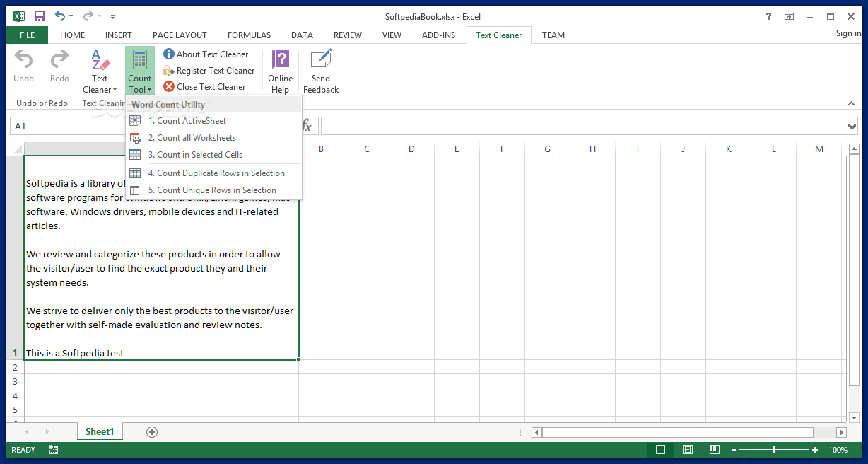Choose 4. Count Duplicate Rows in Selection

click(213, 173)
